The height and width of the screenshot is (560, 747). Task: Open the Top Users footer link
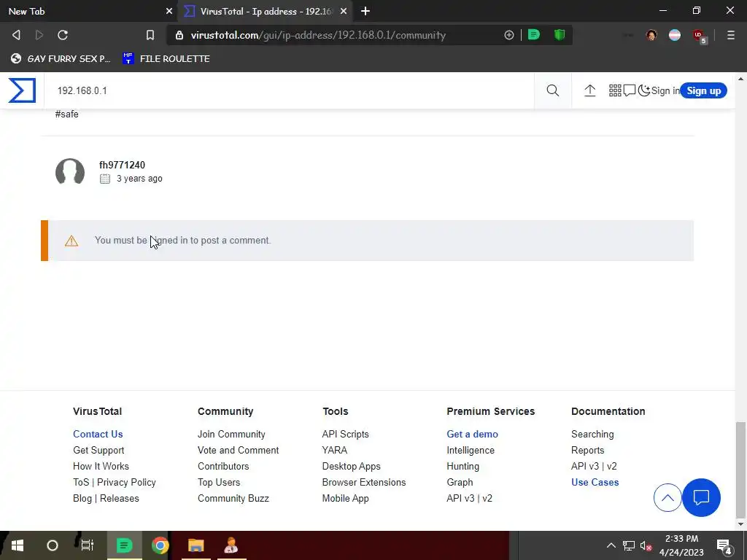click(219, 483)
